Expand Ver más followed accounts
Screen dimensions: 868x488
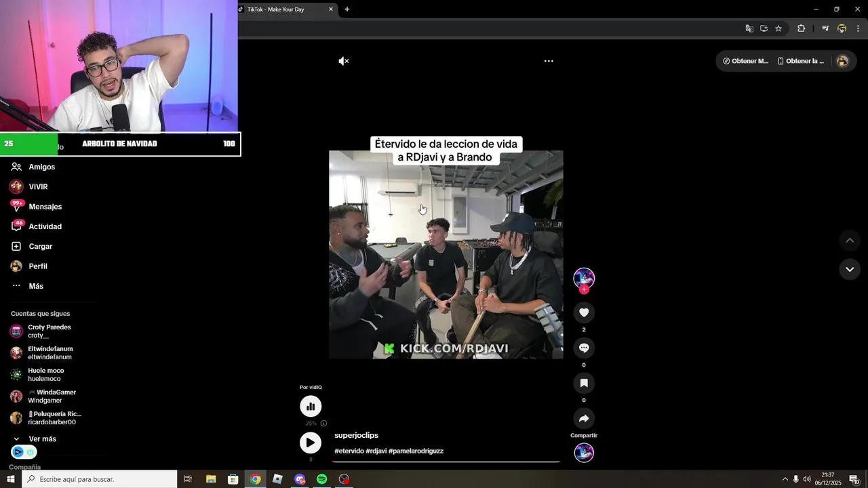point(42,439)
